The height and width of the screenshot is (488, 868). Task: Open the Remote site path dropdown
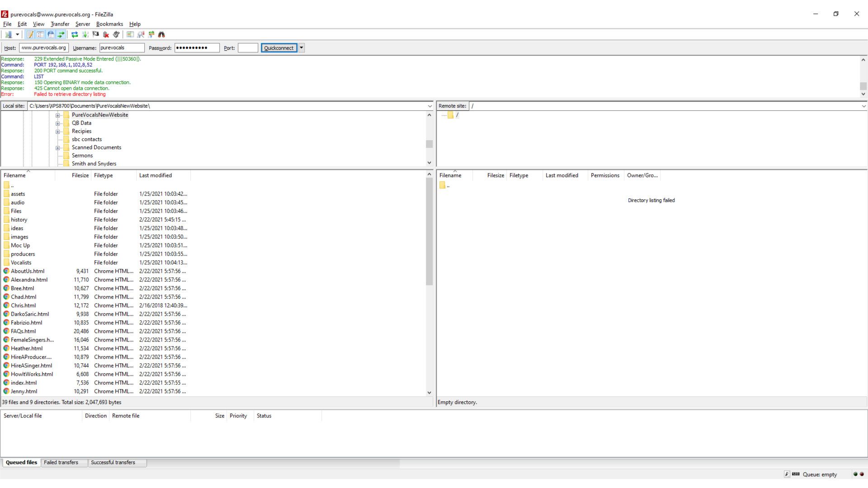[863, 106]
